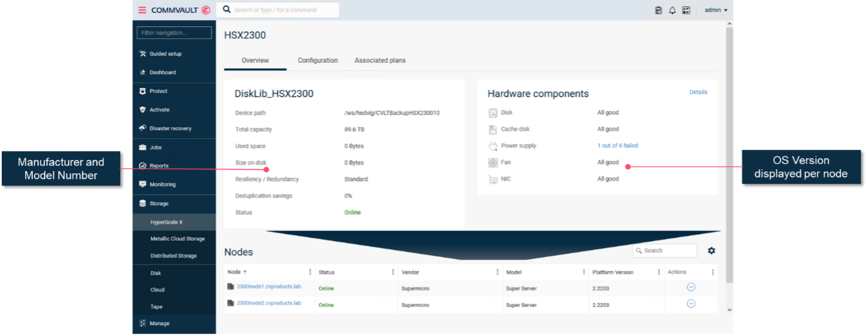Click the Online status for 2300node2
Viewport: 868px width, 336px height.
[326, 305]
